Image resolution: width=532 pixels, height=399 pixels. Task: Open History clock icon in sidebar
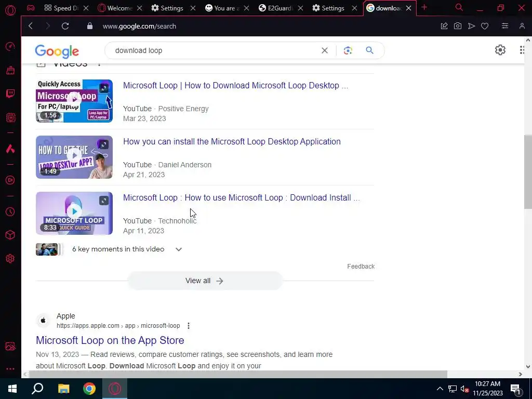(10, 212)
